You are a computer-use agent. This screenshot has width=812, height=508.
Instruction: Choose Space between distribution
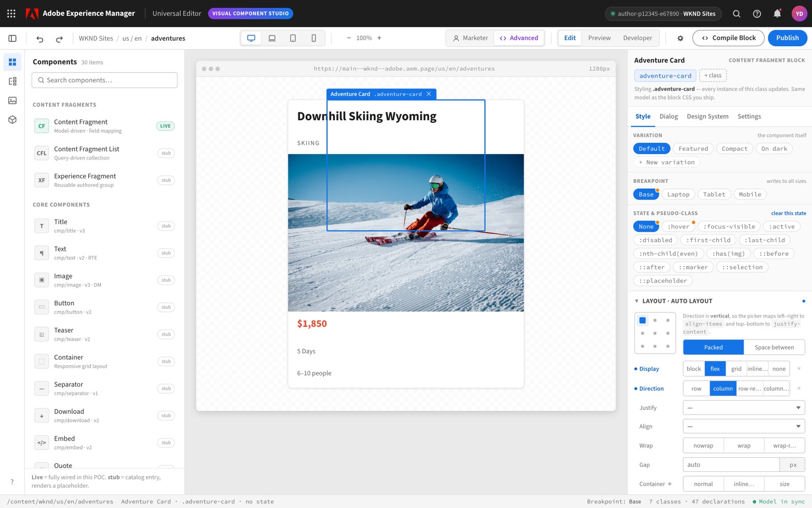774,347
